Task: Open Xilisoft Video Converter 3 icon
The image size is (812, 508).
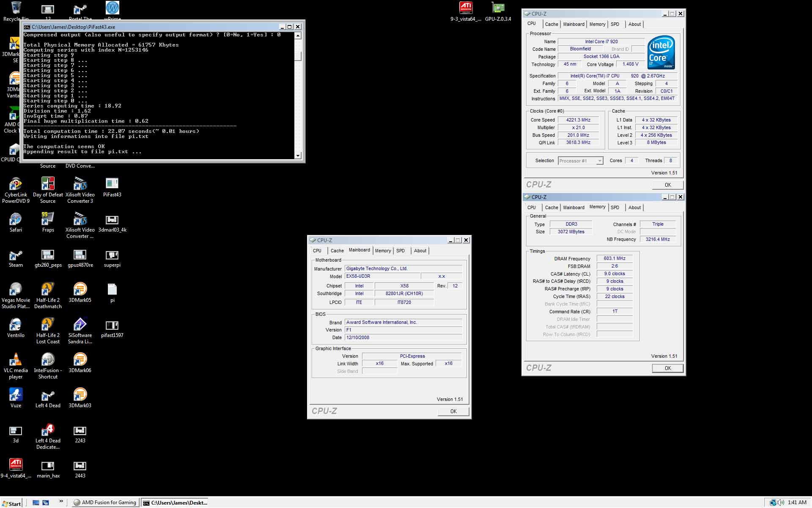Action: (x=80, y=184)
